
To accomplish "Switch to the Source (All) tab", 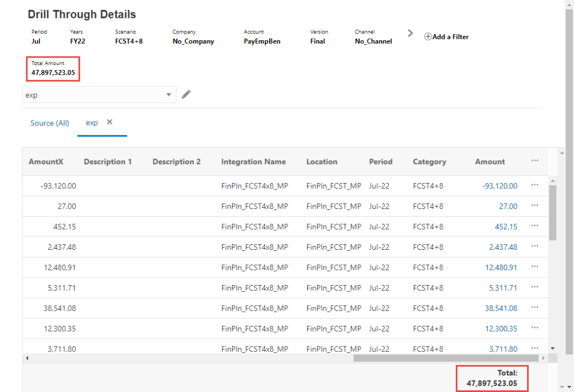I will tap(50, 123).
